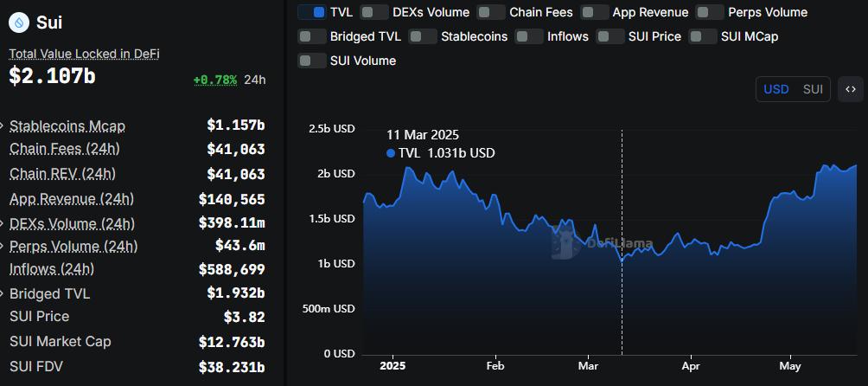Switch chart denomination to SUI
This screenshot has height=386, width=868.
coord(813,89)
